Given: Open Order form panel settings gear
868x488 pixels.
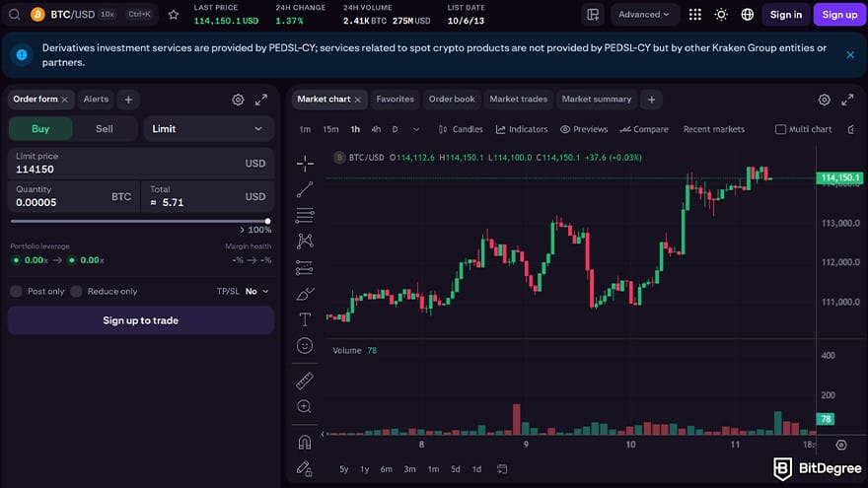Looking at the screenshot, I should (x=238, y=100).
